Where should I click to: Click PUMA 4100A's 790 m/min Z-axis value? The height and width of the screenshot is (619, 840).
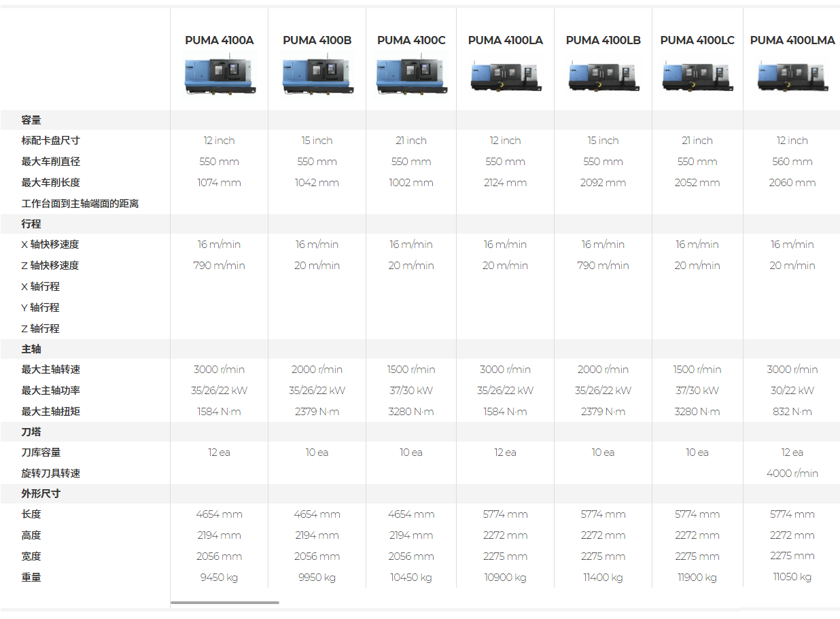click(220, 266)
